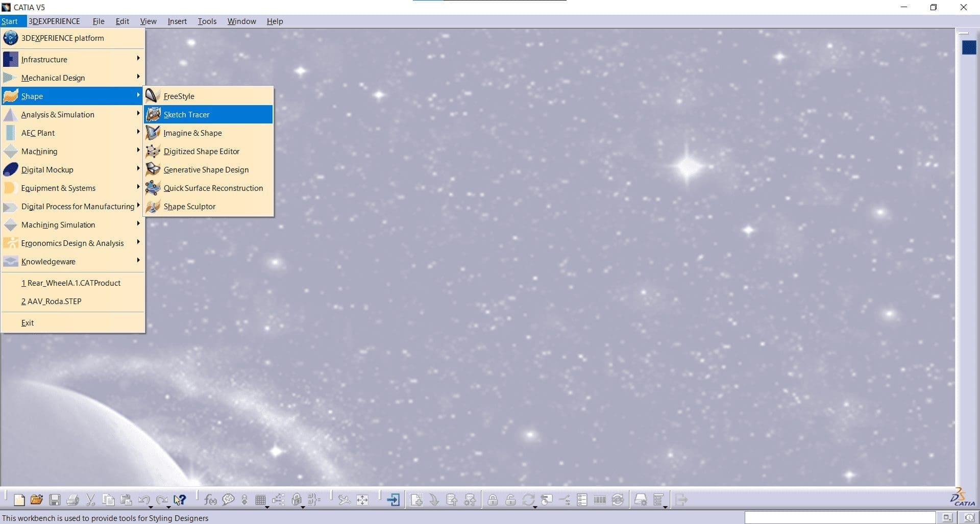Image resolution: width=980 pixels, height=524 pixels.
Task: Click the Formula f(x) icon
Action: (x=210, y=500)
